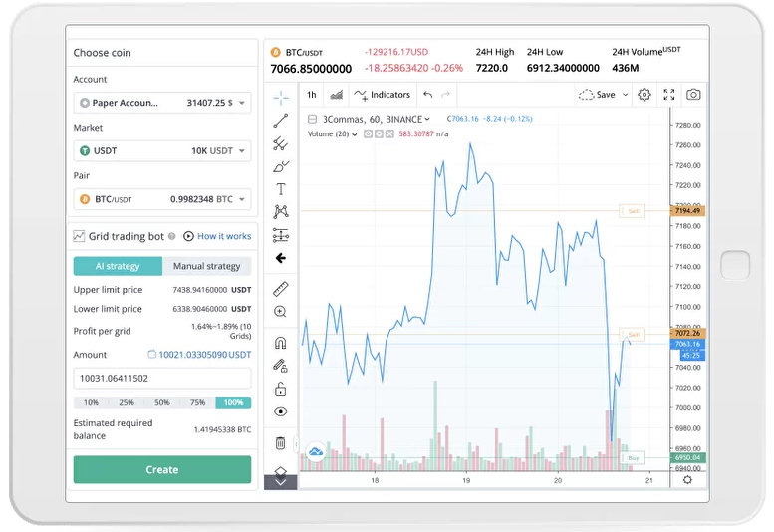
Task: Toggle lock all drawing tools
Action: click(281, 389)
